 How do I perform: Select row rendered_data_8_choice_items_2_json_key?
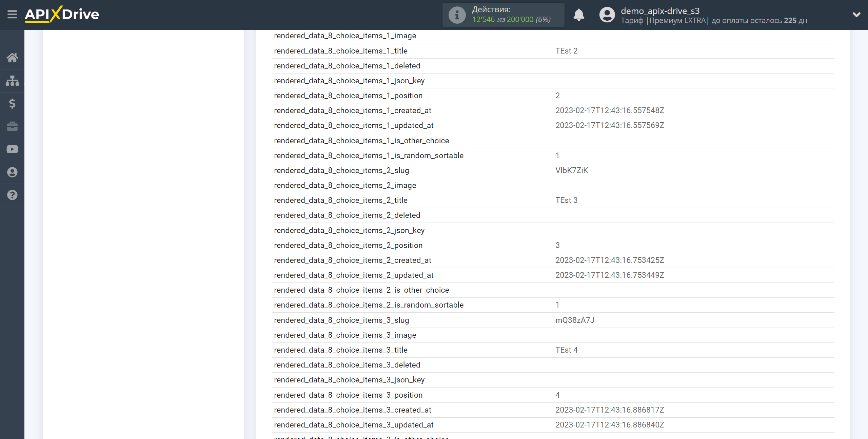point(553,230)
